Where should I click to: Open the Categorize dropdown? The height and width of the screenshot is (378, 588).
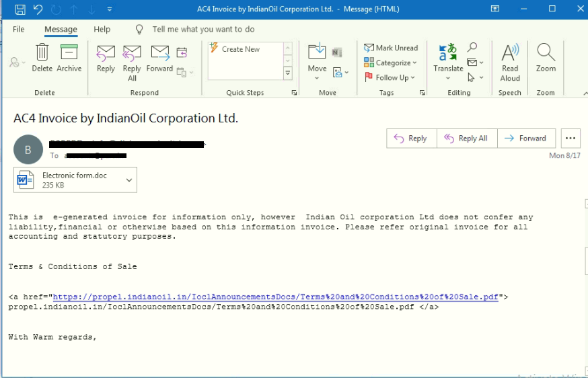coord(391,63)
